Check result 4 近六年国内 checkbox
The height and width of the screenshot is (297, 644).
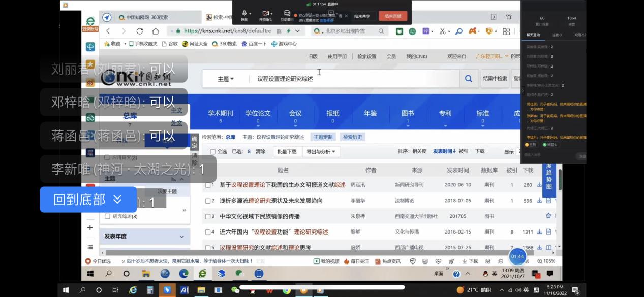pyautogui.click(x=207, y=232)
